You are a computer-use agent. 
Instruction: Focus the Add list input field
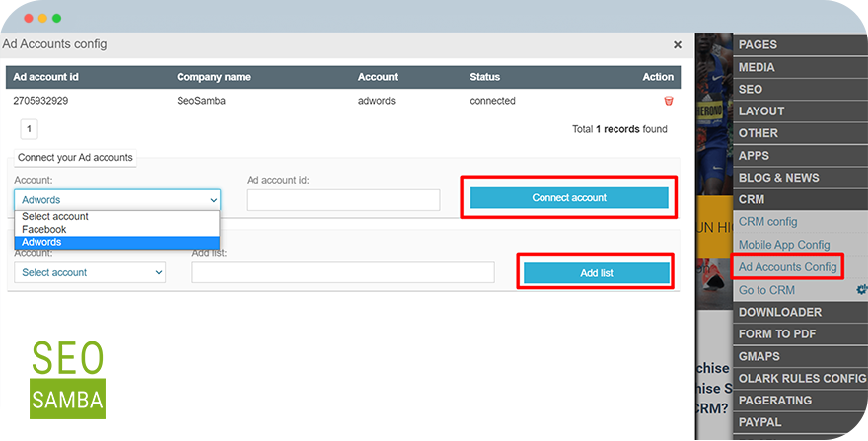[343, 272]
